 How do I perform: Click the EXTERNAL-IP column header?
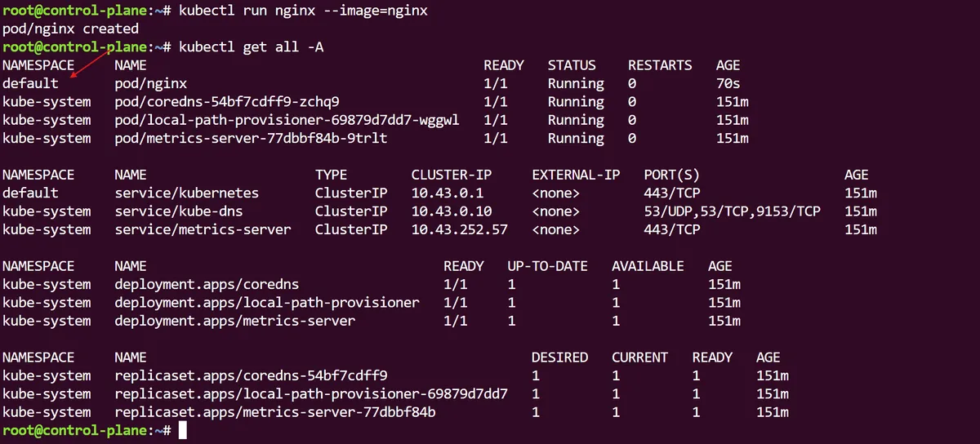576,175
